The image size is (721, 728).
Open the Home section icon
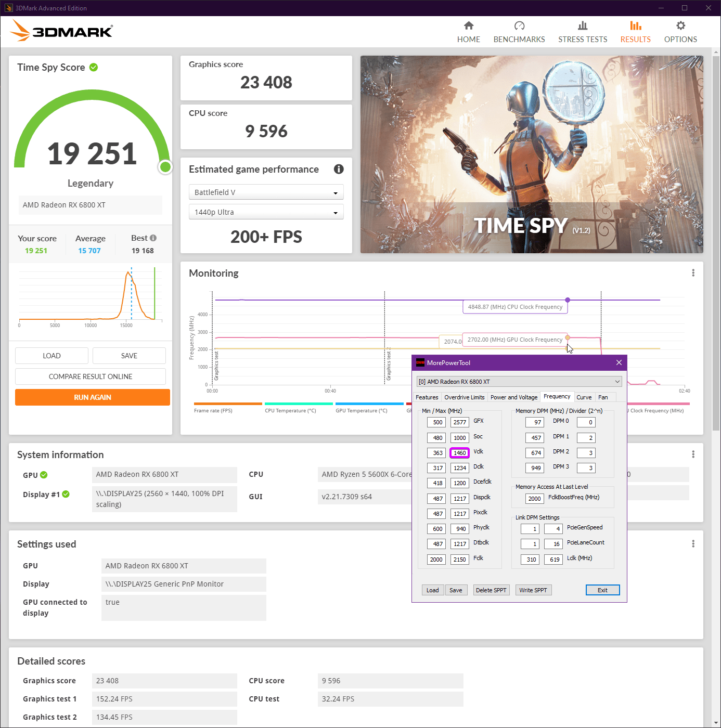pyautogui.click(x=469, y=25)
